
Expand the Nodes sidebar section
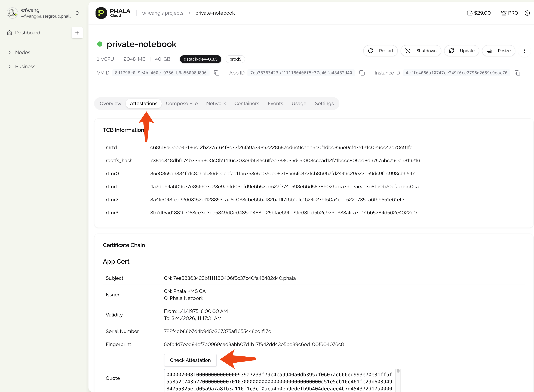23,52
